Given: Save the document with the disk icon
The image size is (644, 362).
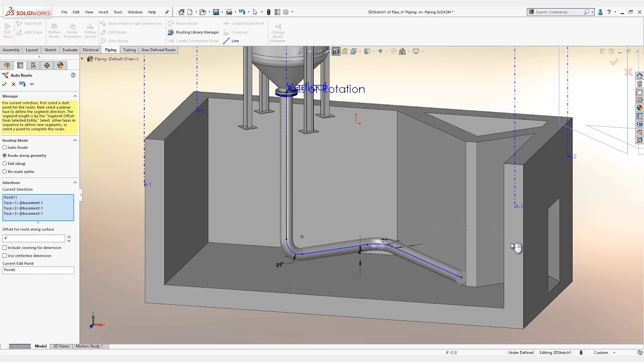Looking at the screenshot, I should coord(216,12).
